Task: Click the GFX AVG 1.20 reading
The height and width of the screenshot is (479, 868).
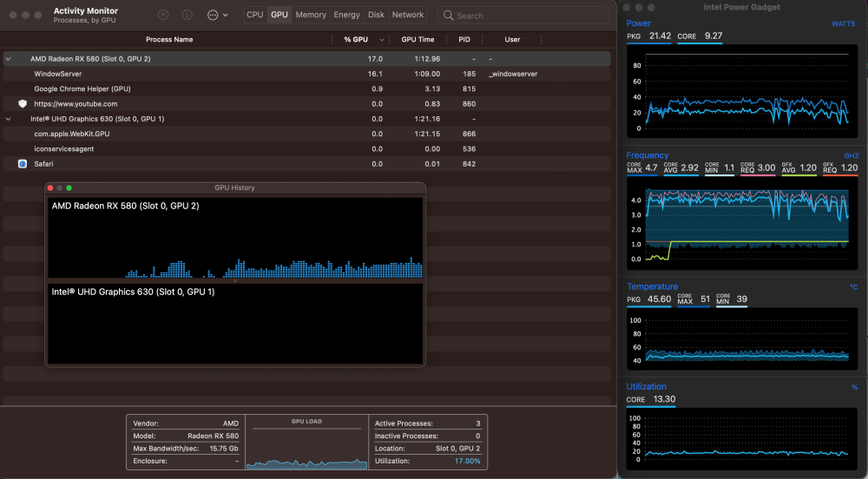Action: [799, 167]
